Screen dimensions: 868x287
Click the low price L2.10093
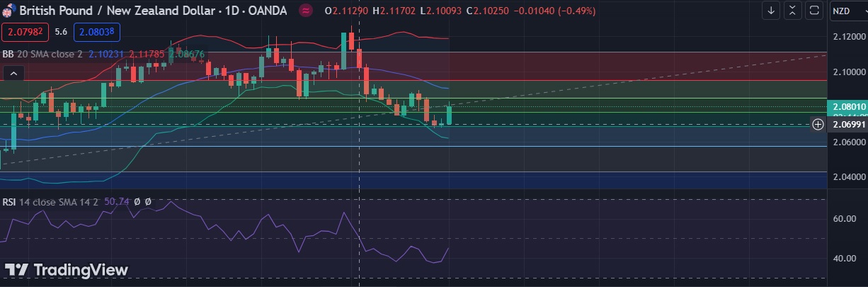440,11
